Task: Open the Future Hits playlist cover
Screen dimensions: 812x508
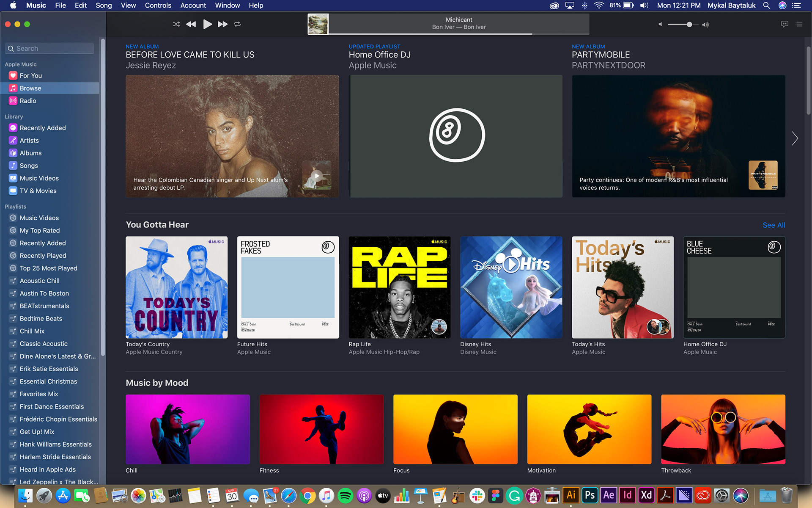Action: (x=288, y=287)
